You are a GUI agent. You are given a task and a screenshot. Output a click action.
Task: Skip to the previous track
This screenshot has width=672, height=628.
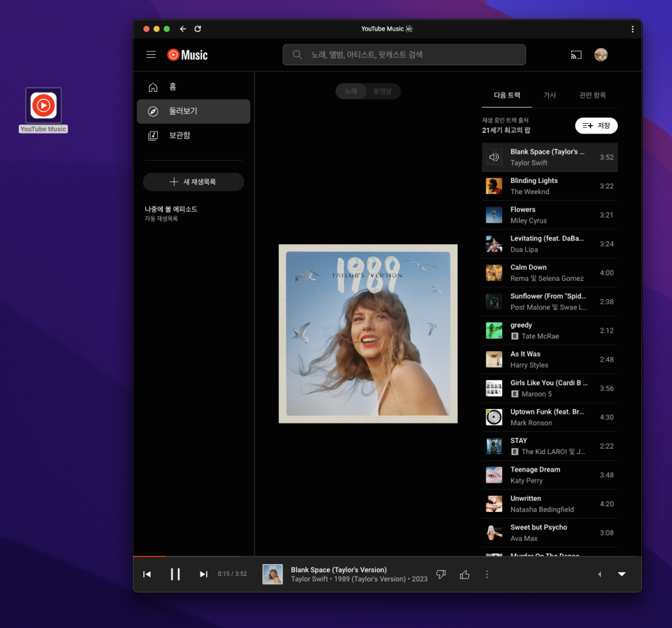click(147, 574)
